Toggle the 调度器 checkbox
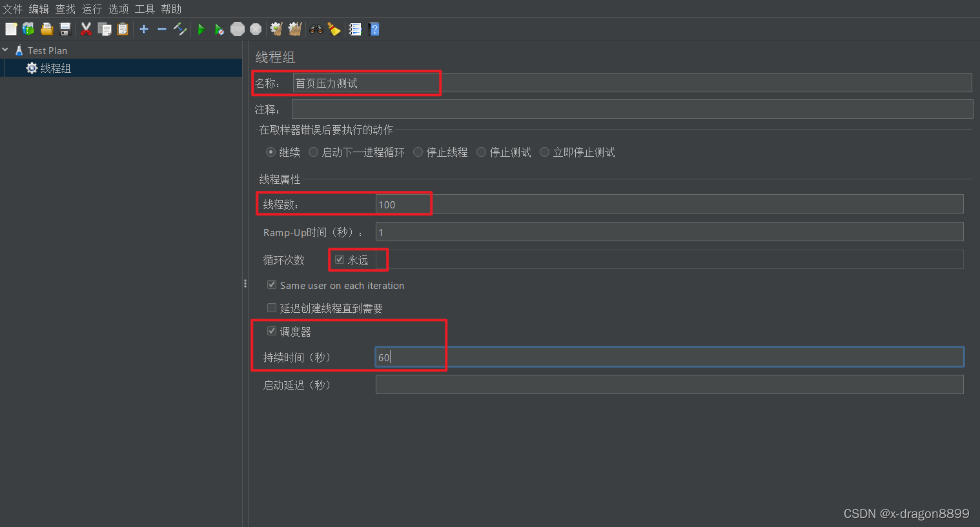This screenshot has width=980, height=527. tap(272, 331)
